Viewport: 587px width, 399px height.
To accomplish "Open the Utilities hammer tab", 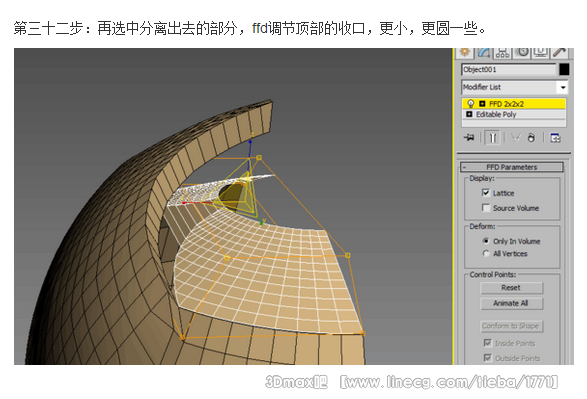I will click(559, 52).
